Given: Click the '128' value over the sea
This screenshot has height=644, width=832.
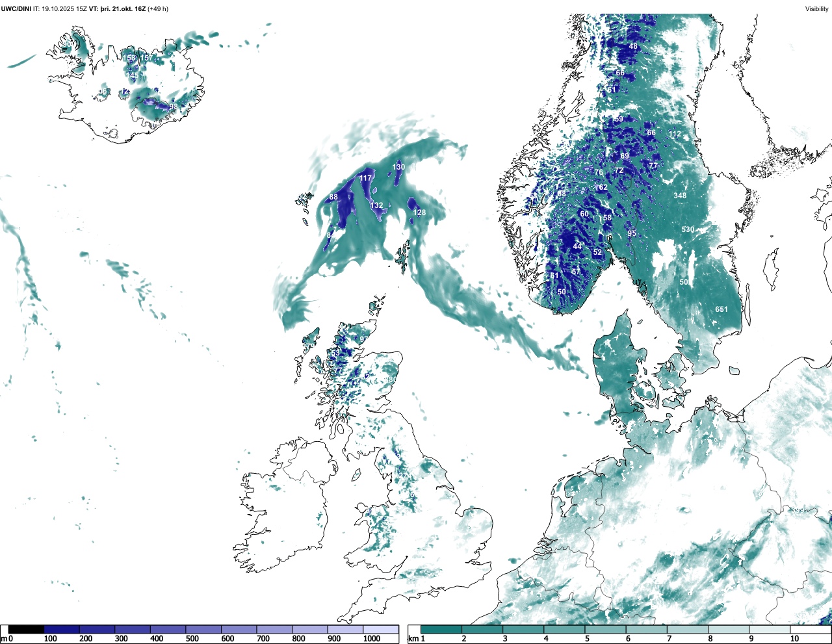Looking at the screenshot, I should pyautogui.click(x=419, y=213).
